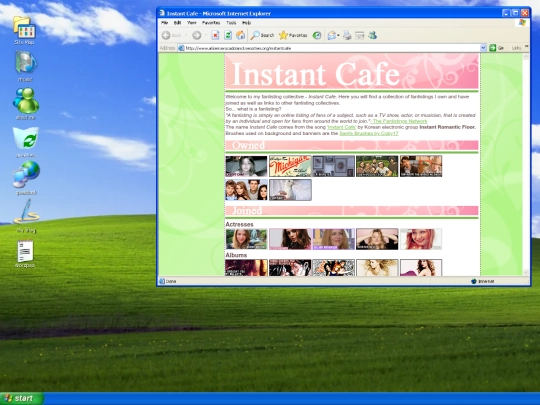Open the purple-bordered blonde actress thumbnail
The width and height of the screenshot is (540, 405).
pos(334,239)
